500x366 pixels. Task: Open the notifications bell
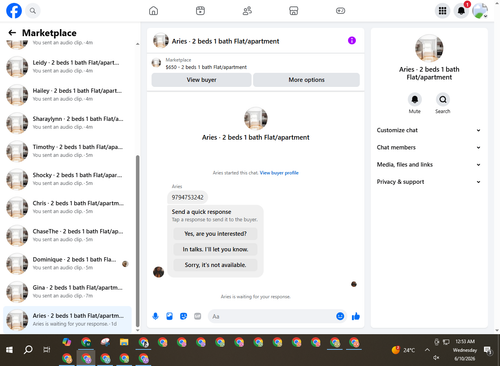click(461, 11)
